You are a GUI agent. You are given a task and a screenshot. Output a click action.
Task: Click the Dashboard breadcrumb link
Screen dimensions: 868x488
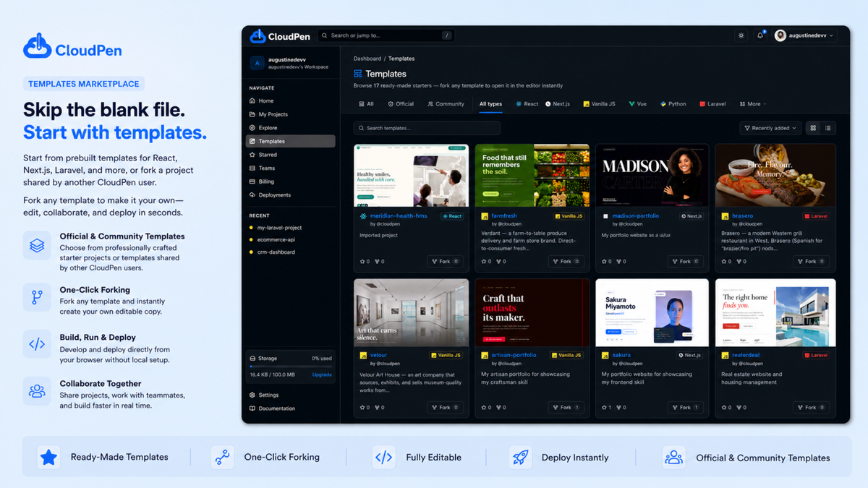[x=367, y=59]
